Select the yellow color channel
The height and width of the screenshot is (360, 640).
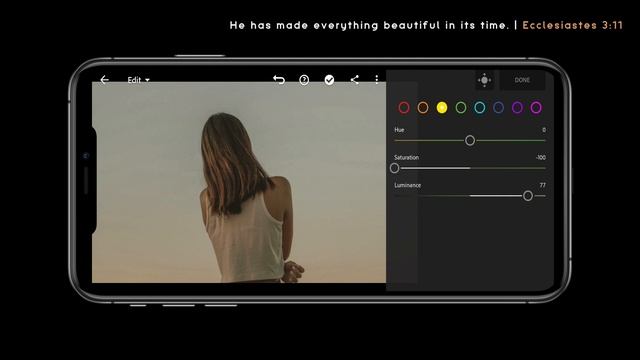[442, 108]
